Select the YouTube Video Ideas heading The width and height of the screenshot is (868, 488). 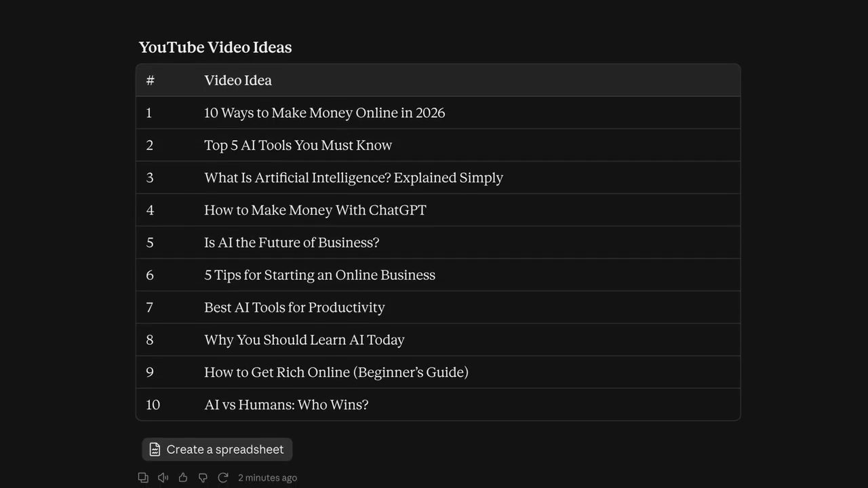(x=215, y=47)
